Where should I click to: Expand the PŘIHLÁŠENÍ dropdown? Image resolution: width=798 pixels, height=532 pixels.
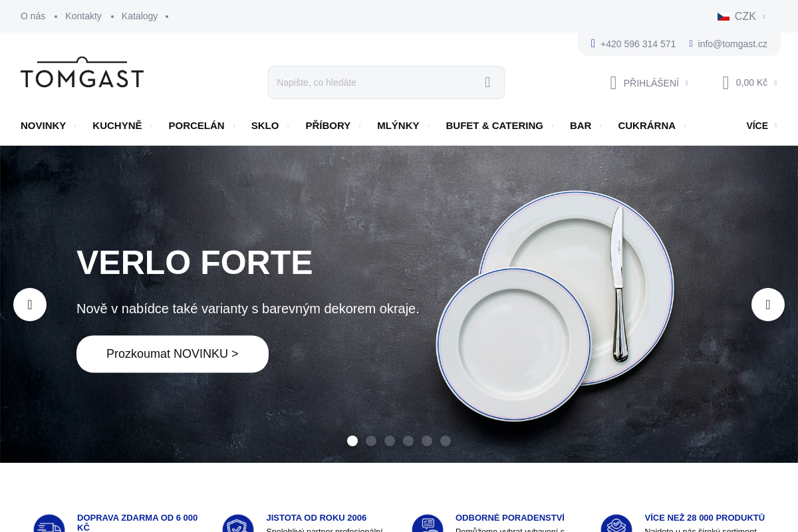(x=649, y=83)
